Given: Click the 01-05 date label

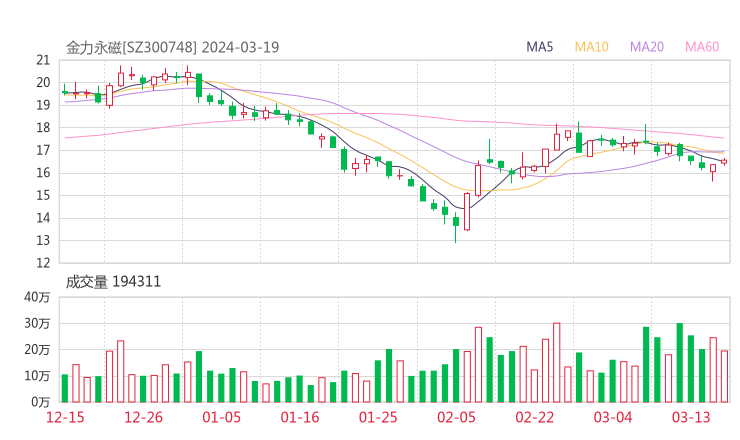Looking at the screenshot, I should [221, 417].
